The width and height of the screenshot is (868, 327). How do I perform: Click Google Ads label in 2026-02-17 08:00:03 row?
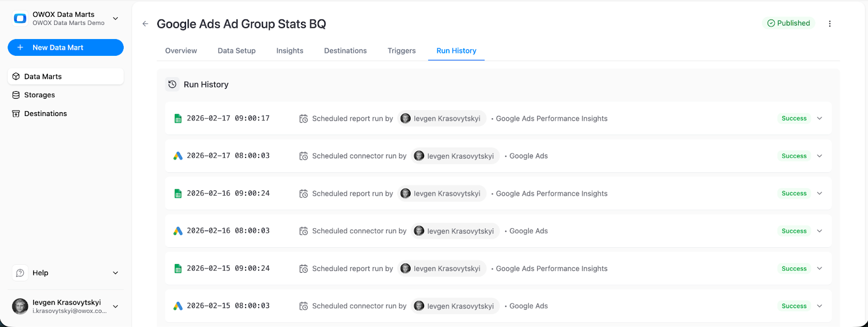(x=528, y=156)
